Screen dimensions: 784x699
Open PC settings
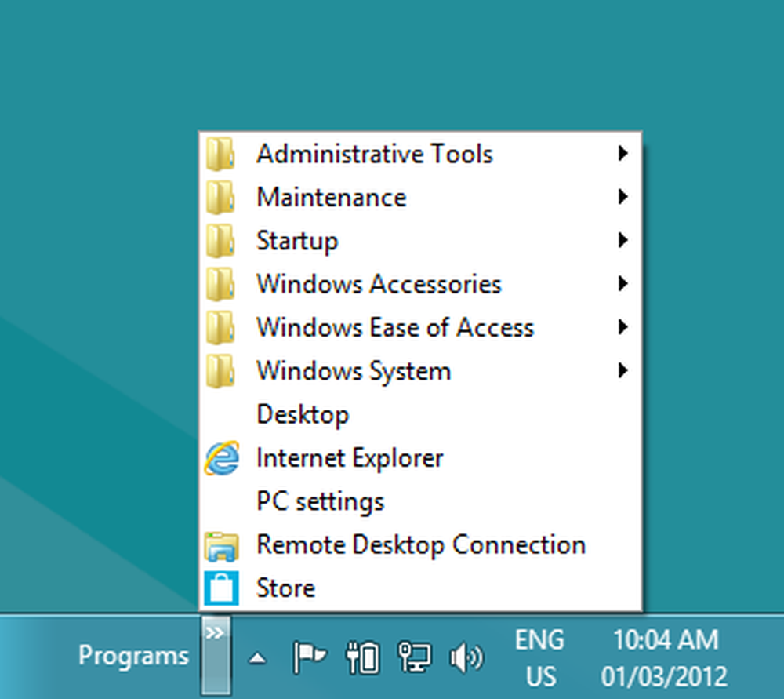420,502
